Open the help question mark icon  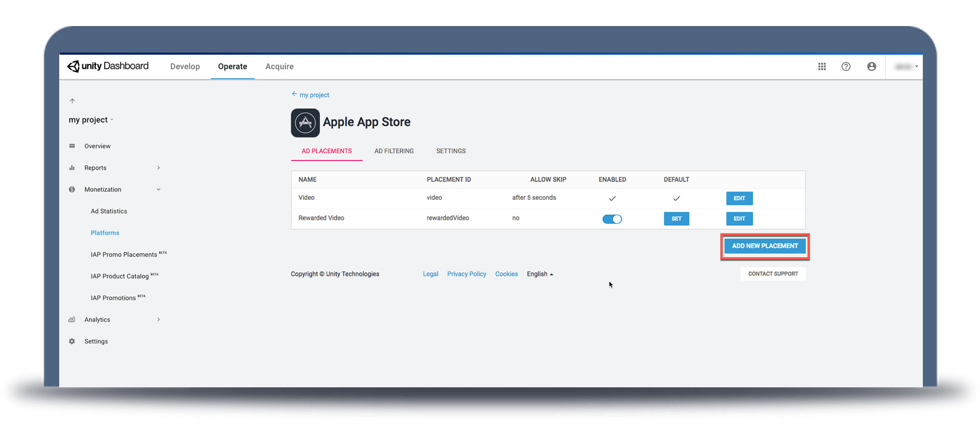[x=846, y=66]
